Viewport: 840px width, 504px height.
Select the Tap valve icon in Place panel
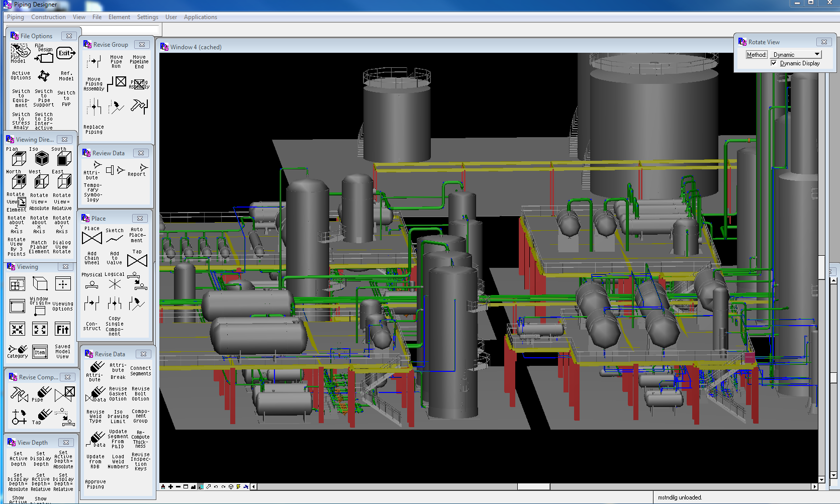pyautogui.click(x=137, y=260)
